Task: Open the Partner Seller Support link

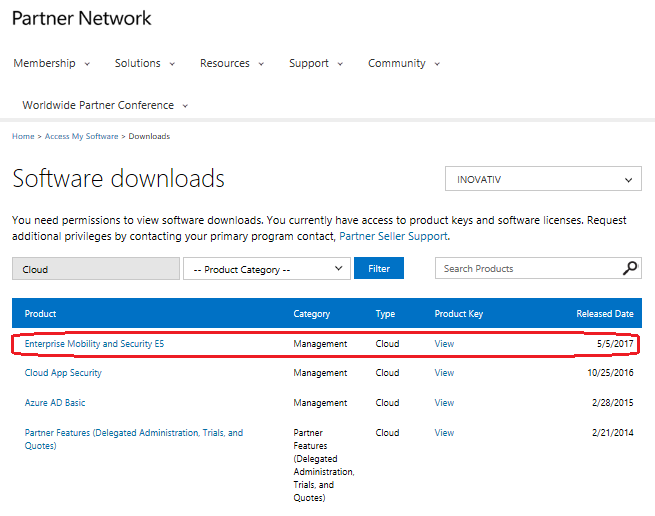Action: 393,236
